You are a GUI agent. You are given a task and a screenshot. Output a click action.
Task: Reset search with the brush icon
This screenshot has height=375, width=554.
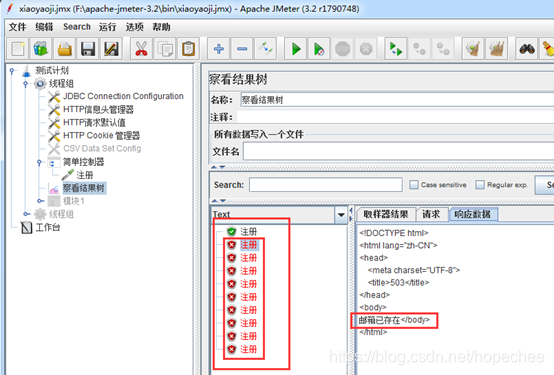548,49
